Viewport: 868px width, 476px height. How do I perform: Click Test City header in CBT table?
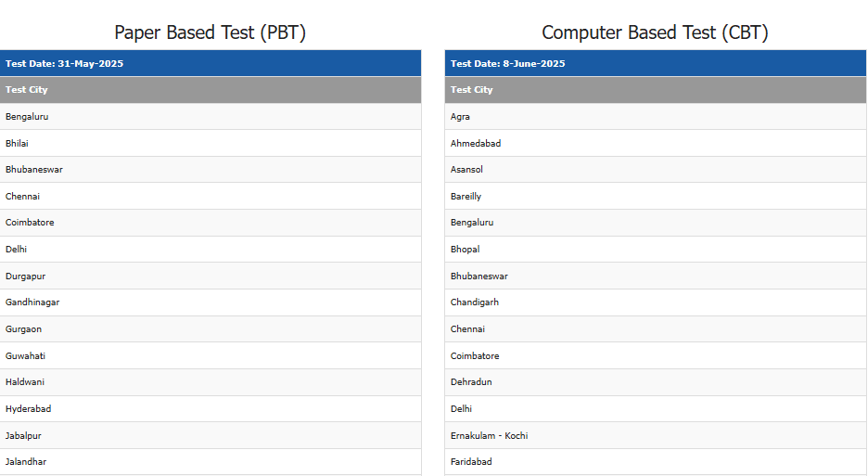pos(656,90)
